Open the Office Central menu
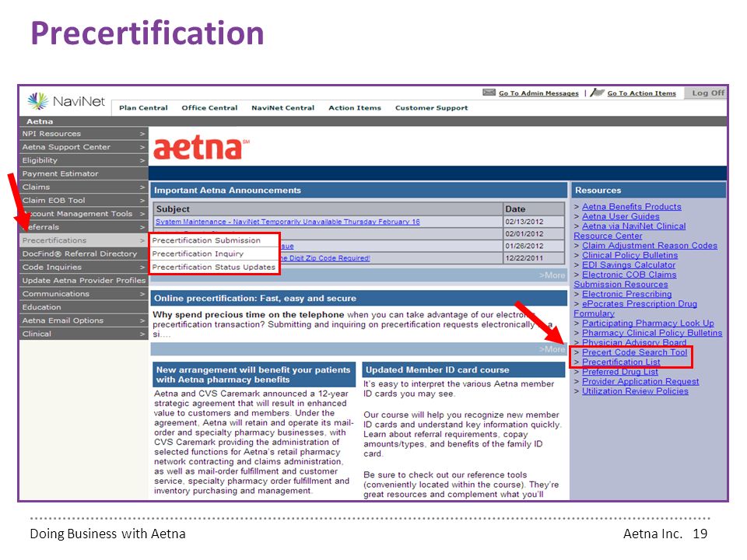The image size is (747, 560). [x=209, y=107]
